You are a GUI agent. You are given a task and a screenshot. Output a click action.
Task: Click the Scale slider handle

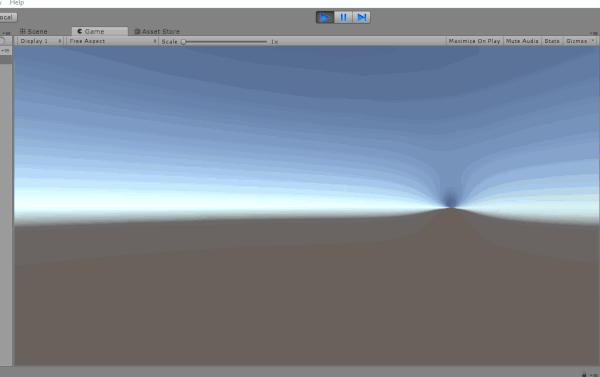[183, 41]
